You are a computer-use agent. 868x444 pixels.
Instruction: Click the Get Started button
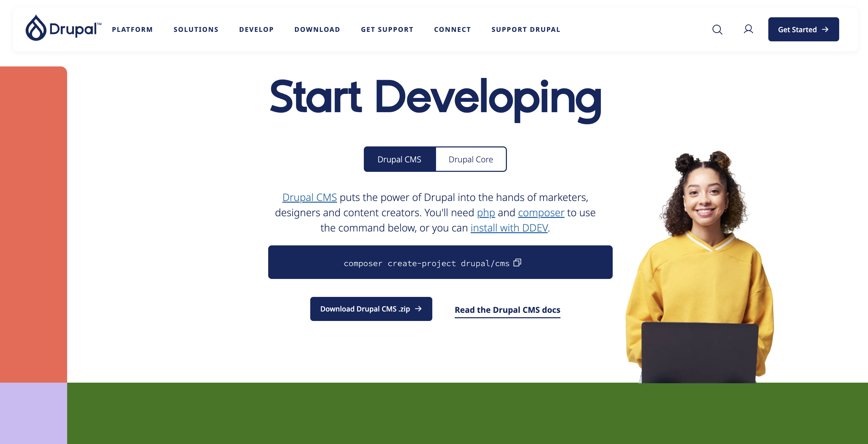pyautogui.click(x=803, y=29)
